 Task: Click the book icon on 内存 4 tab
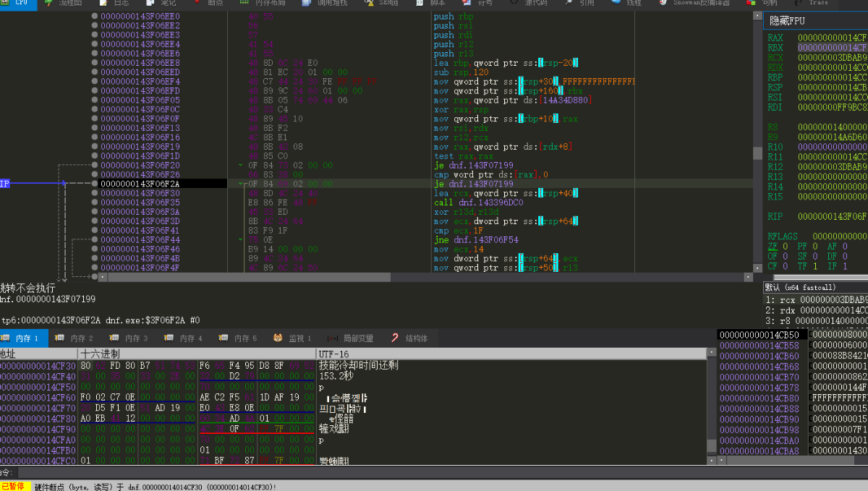pos(169,338)
